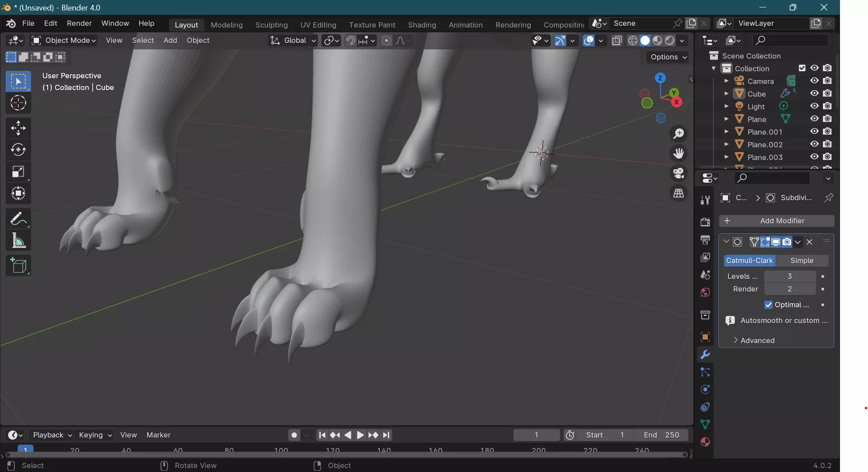Open the Playback dropdown
868x472 pixels.
click(x=52, y=435)
